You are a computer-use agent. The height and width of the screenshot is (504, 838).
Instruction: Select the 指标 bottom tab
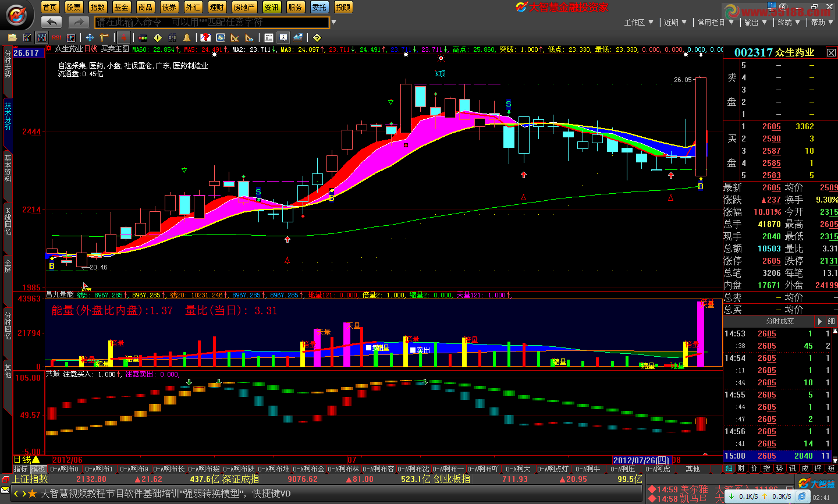(21, 468)
